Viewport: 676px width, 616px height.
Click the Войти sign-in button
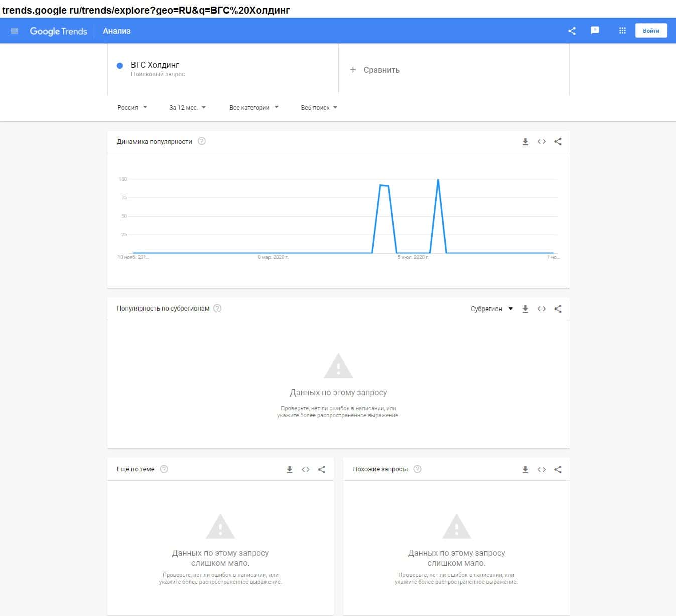tap(651, 31)
